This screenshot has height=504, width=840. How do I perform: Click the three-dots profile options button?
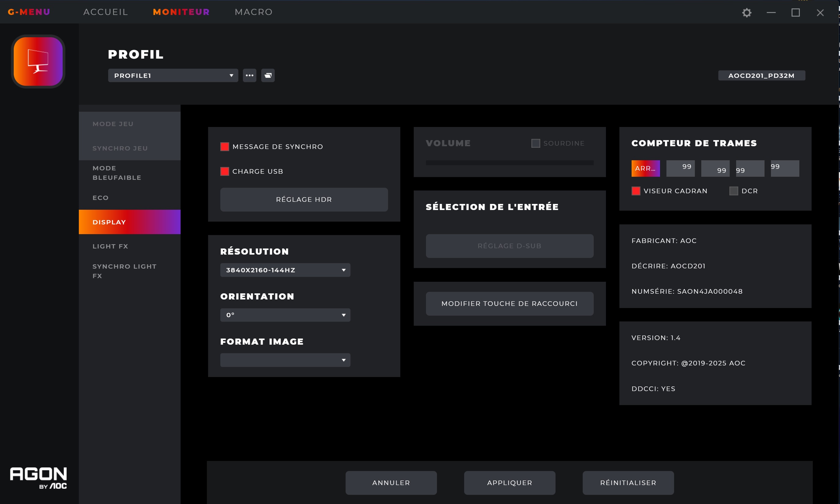pos(250,75)
